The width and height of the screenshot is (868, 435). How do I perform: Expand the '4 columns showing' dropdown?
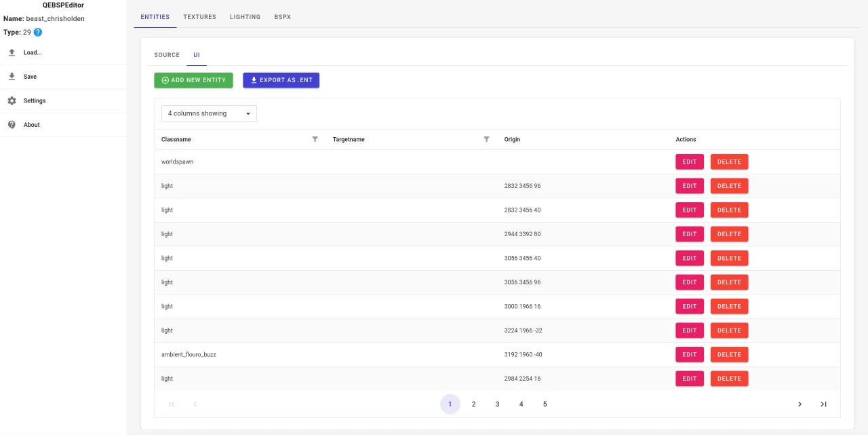(x=209, y=113)
